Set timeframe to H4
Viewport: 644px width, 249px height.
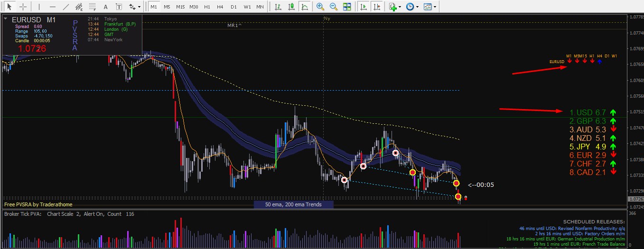220,7
